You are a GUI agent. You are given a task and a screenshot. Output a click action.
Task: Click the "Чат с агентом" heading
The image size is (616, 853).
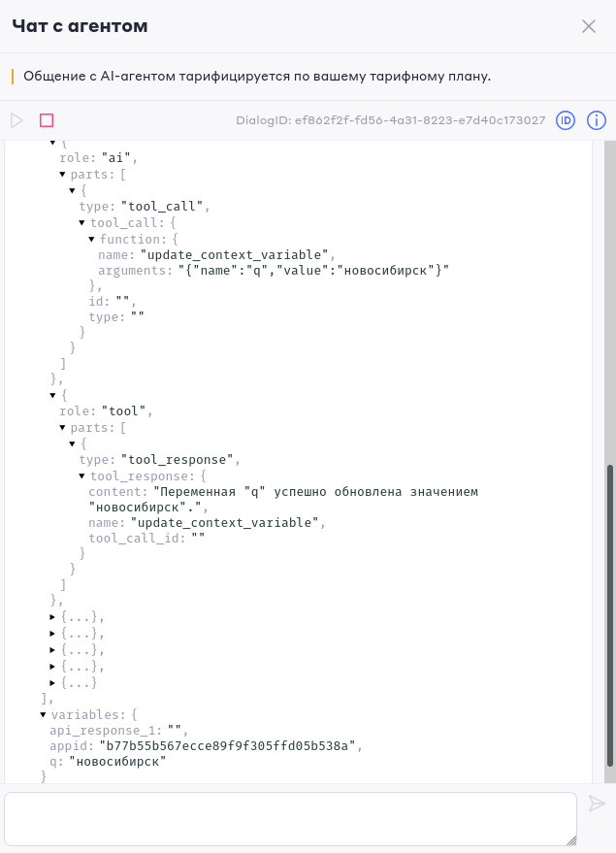[80, 26]
